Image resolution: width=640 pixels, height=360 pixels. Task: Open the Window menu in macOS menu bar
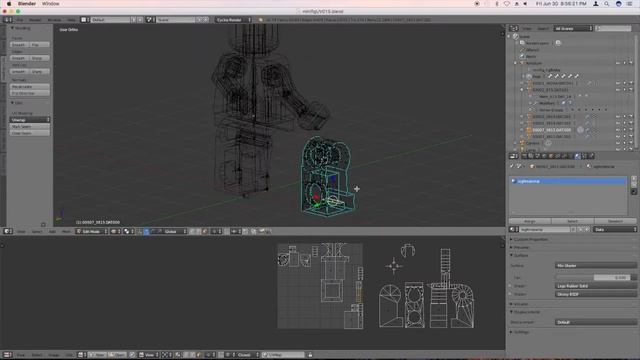51,4
